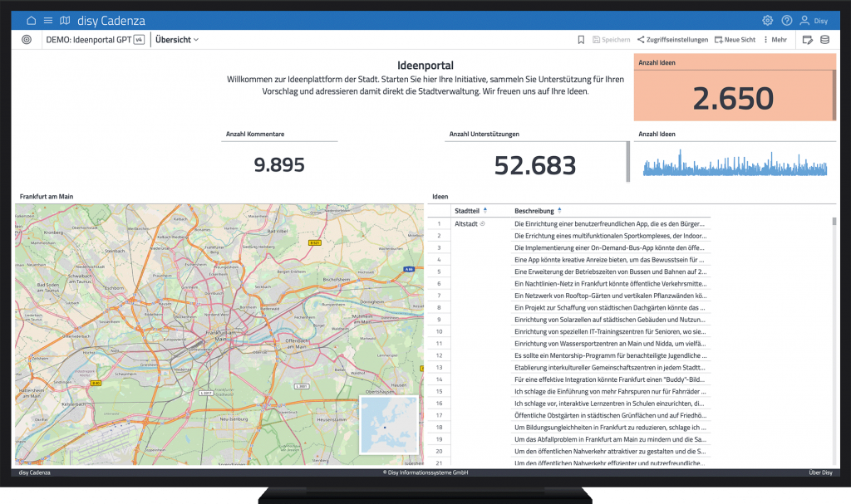Viewport: 851px width, 504px height.
Task: Click the Über Disy footer link
Action: 820,472
